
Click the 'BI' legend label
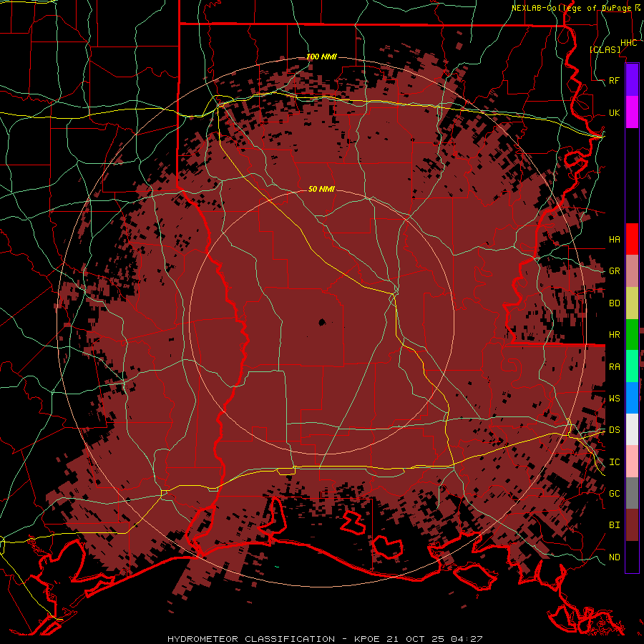(614, 525)
